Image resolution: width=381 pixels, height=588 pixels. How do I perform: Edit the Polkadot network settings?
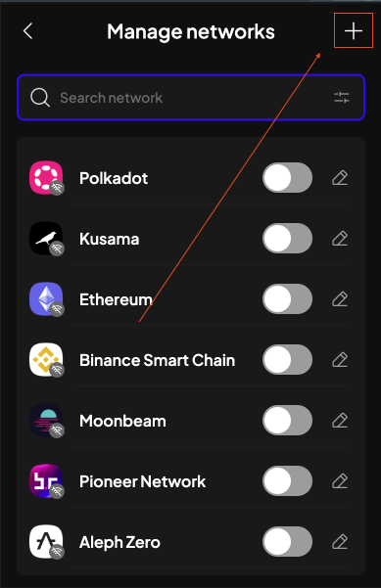(x=340, y=178)
